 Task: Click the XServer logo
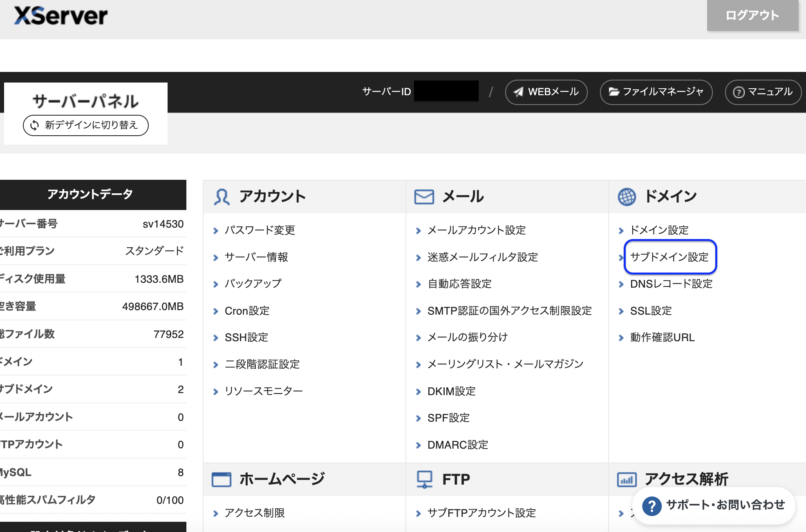60,16
